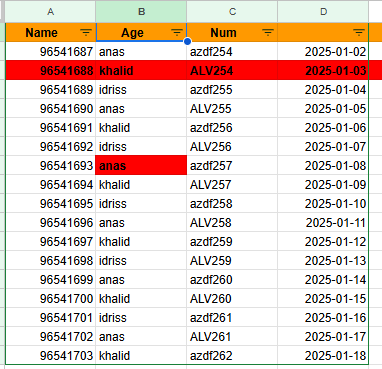Select cell 96541699
The height and width of the screenshot is (369, 382).
tap(50, 280)
